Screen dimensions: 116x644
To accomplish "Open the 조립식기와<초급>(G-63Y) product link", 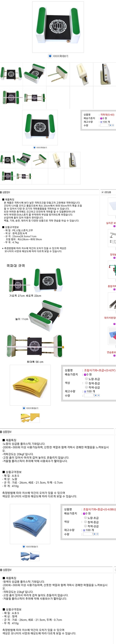I will [100, 370].
